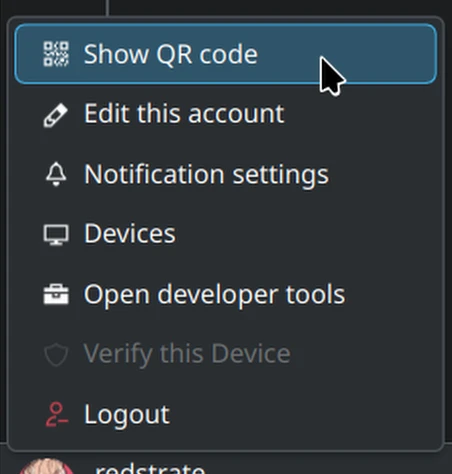452x474 pixels.
Task: Click the QR code grid icon
Action: 56,54
